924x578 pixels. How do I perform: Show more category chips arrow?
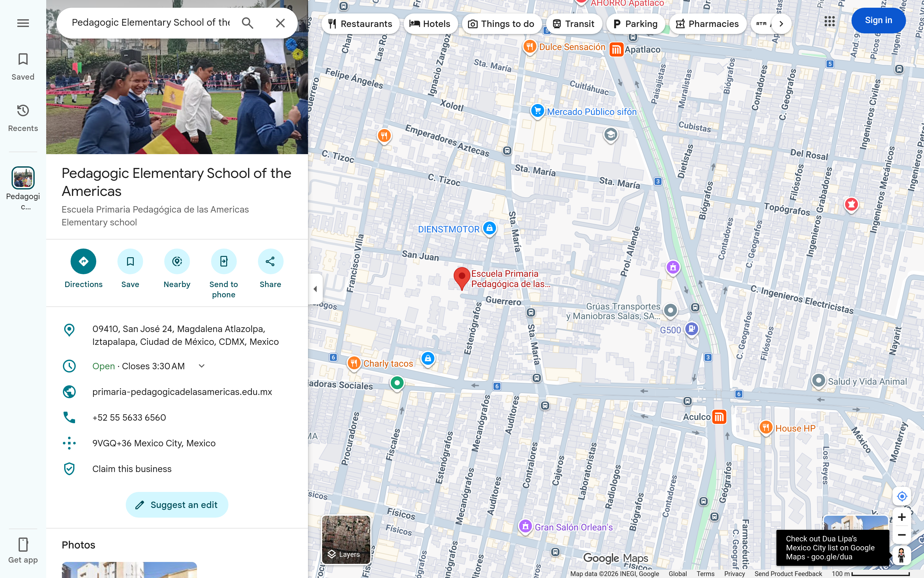coord(781,24)
